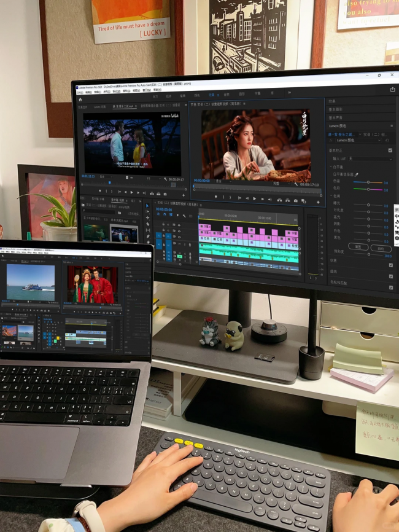
Task: Select the Selection tool in the tools panel
Action: coord(147,206)
